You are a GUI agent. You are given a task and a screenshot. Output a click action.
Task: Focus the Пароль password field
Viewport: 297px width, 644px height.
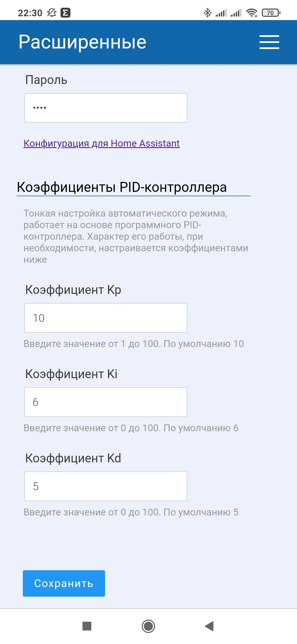click(106, 108)
